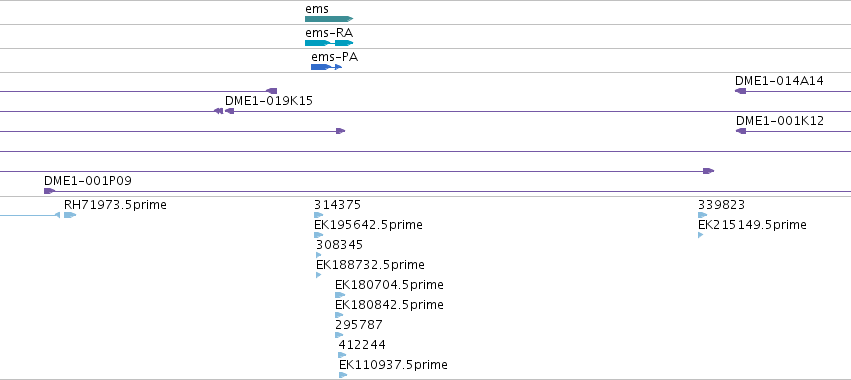The image size is (851, 380).
Task: Click the DME1-019K15 label
Action: tap(269, 101)
